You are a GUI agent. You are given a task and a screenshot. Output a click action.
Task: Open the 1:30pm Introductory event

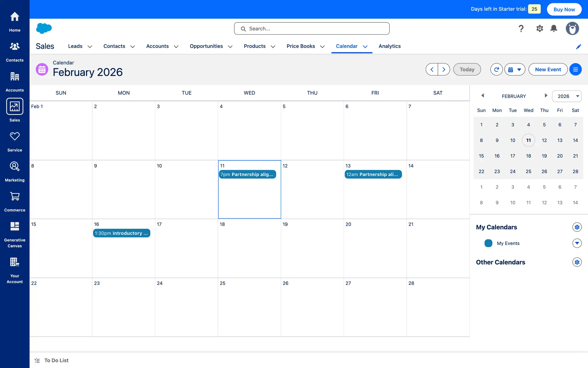[122, 233]
